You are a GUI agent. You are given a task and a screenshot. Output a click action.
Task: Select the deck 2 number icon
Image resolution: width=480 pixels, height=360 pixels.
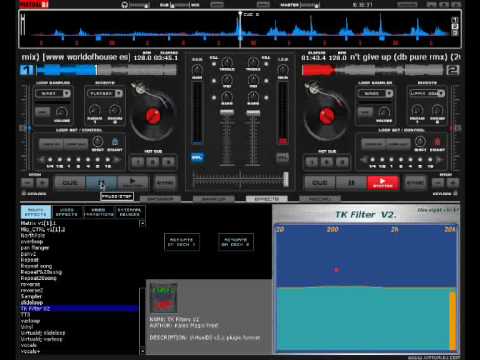pyautogui.click(x=453, y=70)
